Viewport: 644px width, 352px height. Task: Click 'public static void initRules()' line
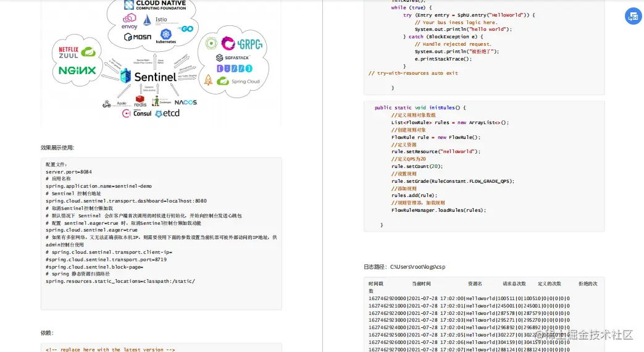(x=420, y=107)
